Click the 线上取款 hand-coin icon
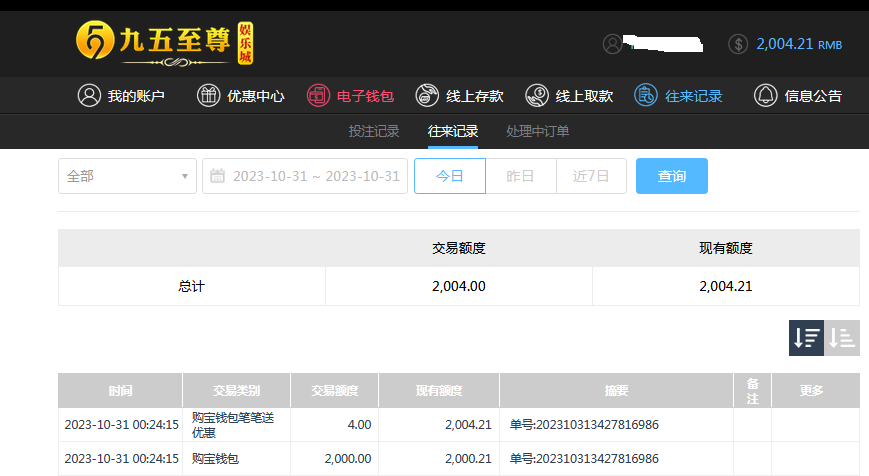 (x=537, y=95)
